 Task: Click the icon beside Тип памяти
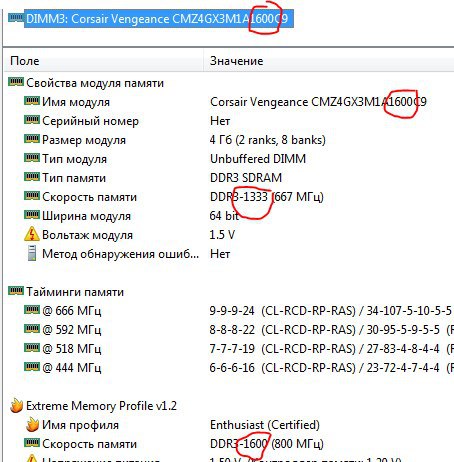(32, 177)
